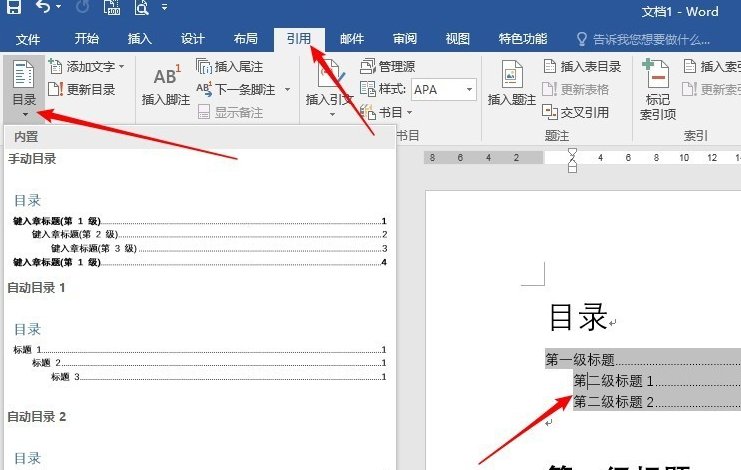Image resolution: width=741 pixels, height=470 pixels.
Task: Switch to the 插入 tab
Action: click(139, 39)
